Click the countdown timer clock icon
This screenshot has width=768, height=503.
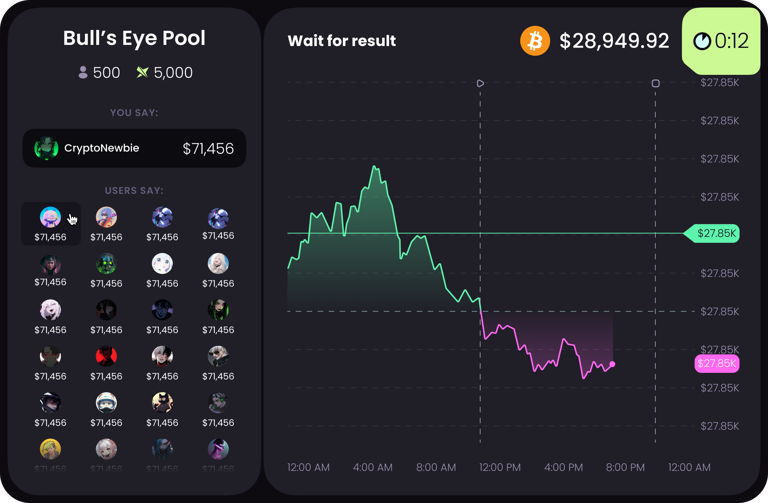pos(702,41)
